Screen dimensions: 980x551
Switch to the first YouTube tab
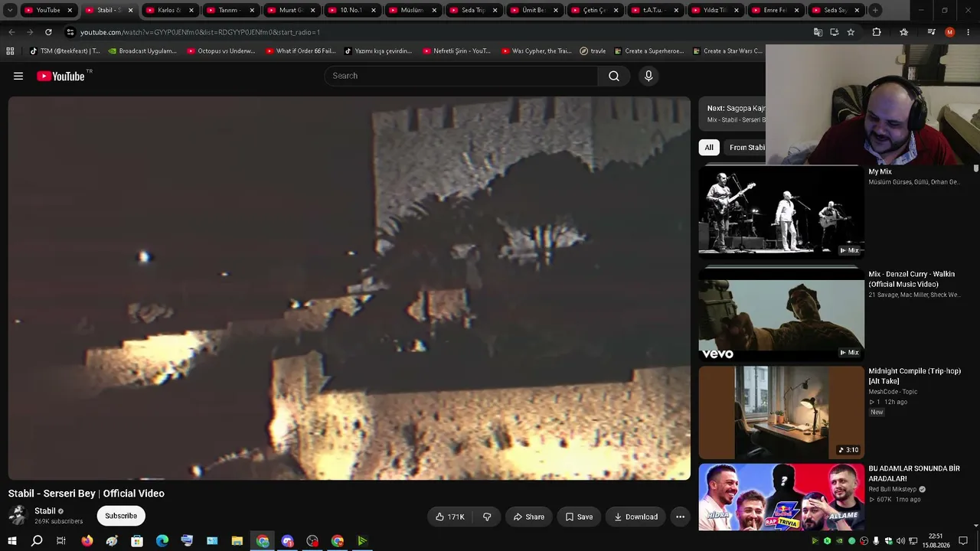tap(48, 10)
